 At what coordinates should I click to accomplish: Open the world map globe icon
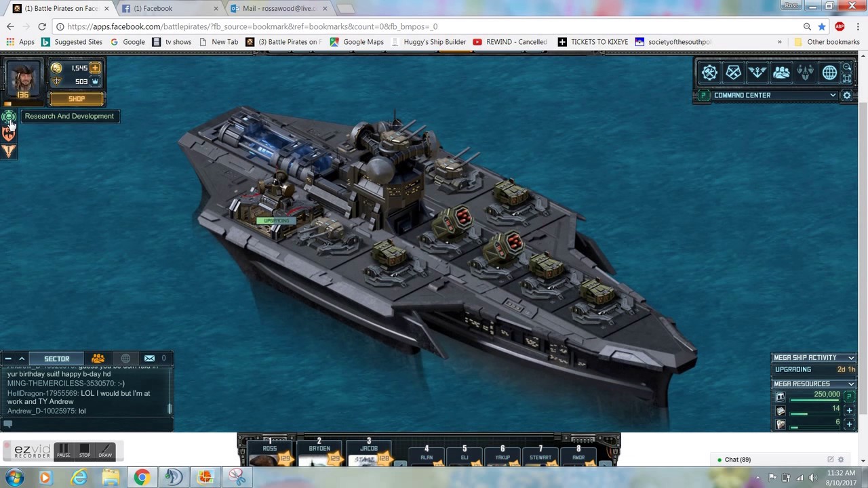pyautogui.click(x=829, y=73)
